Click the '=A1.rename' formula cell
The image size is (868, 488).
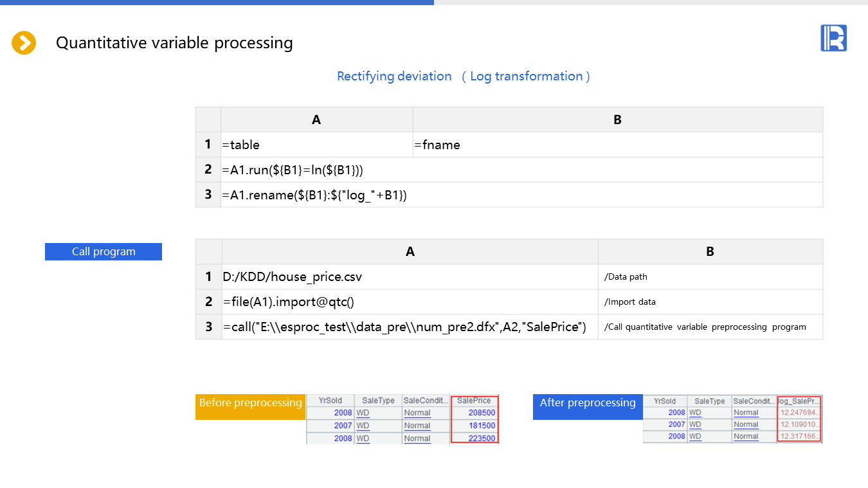point(522,195)
